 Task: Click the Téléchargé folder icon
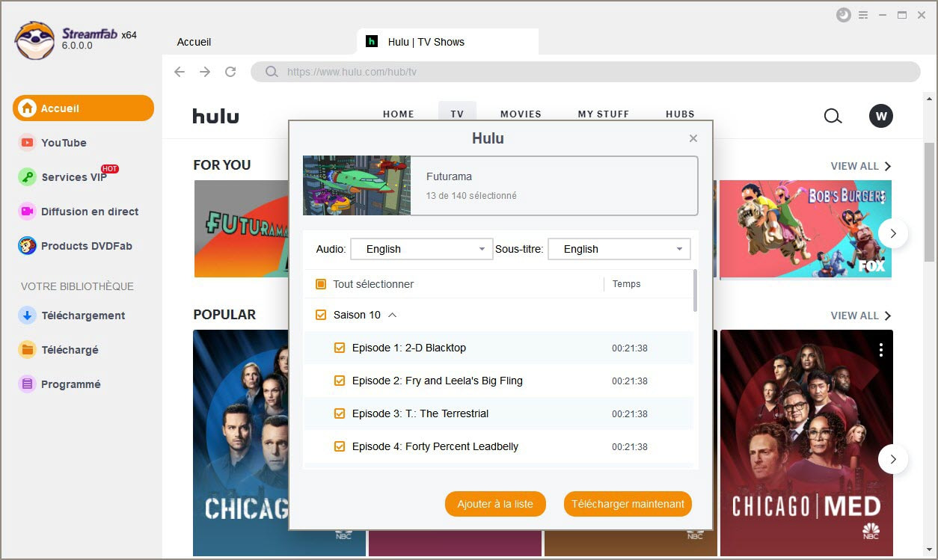pyautogui.click(x=27, y=350)
